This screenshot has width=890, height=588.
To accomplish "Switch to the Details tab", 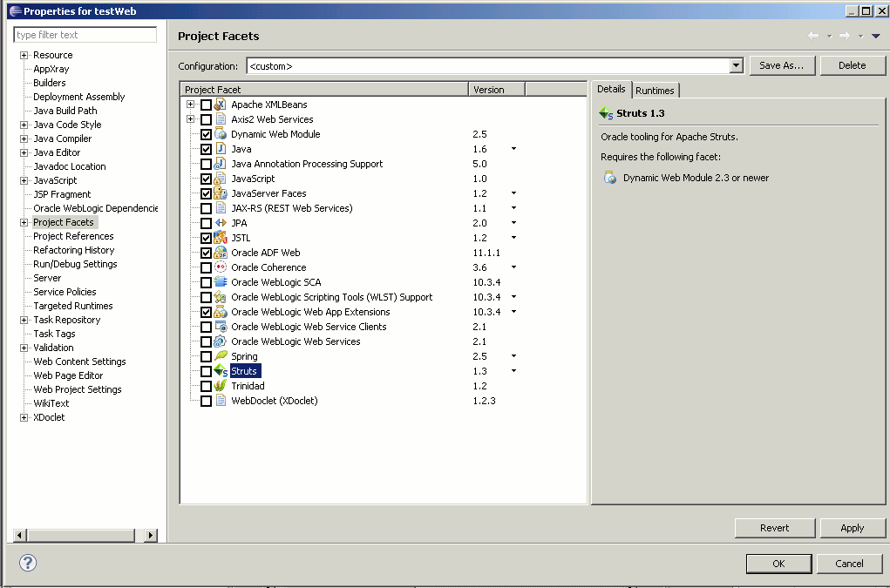I will tap(611, 89).
